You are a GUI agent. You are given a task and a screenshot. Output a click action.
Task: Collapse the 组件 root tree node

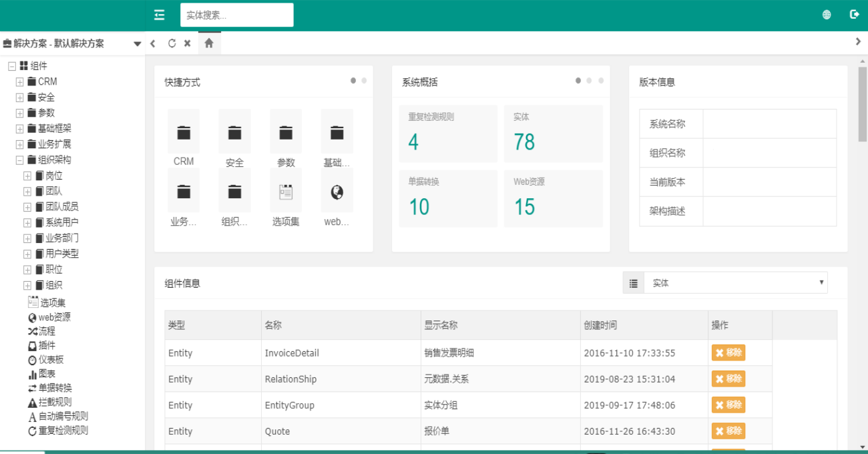(12, 66)
